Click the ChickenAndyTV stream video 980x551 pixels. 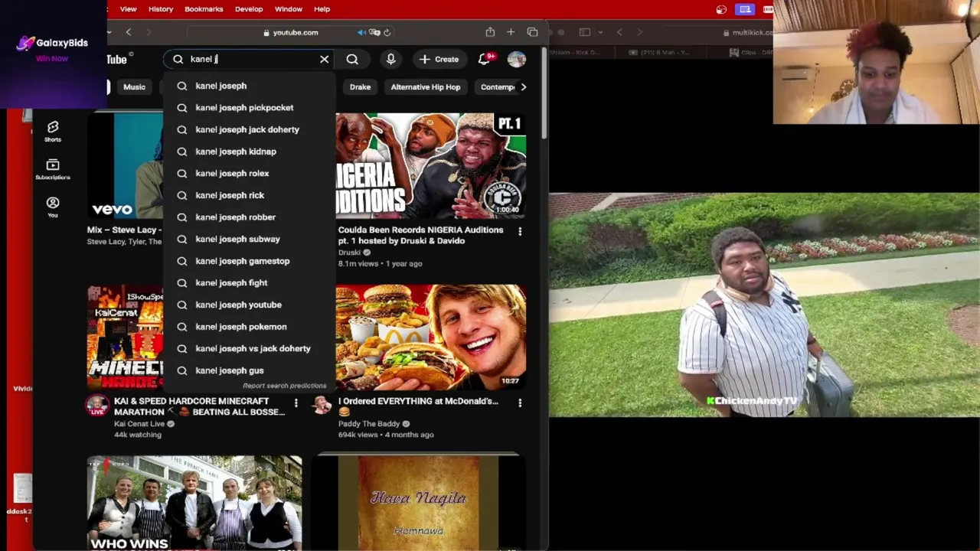[x=764, y=305]
